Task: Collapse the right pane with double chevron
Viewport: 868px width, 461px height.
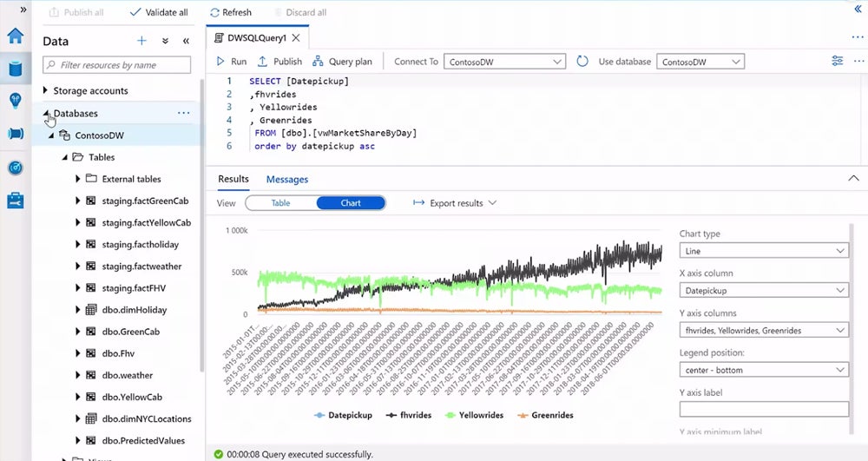Action: (858, 10)
